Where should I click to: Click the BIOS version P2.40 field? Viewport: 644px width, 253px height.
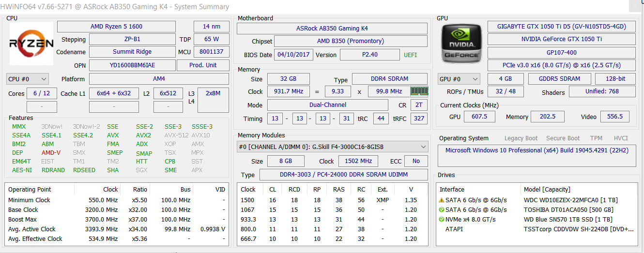370,55
